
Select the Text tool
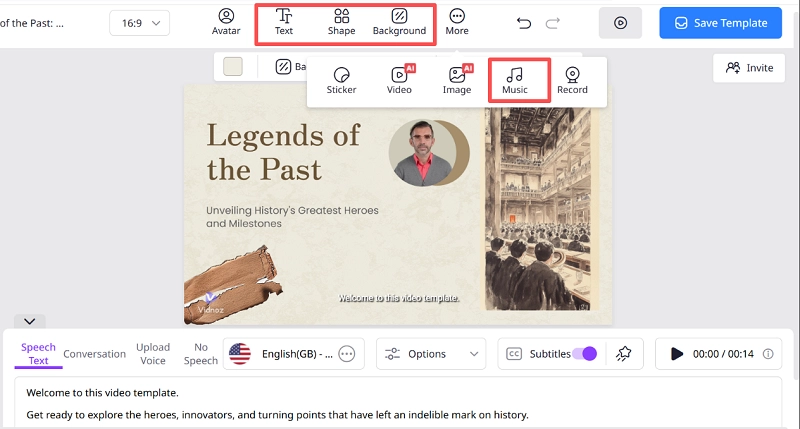[x=284, y=22]
